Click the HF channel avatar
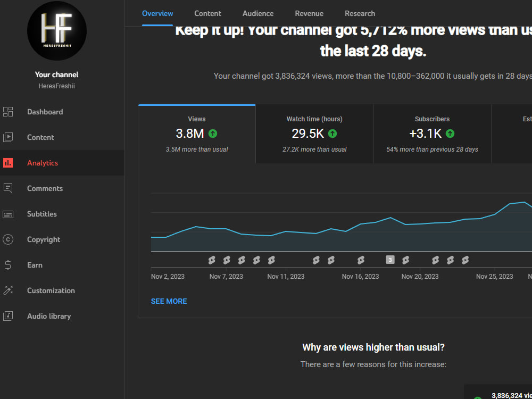Viewport: 532px width, 399px height. pos(57,31)
